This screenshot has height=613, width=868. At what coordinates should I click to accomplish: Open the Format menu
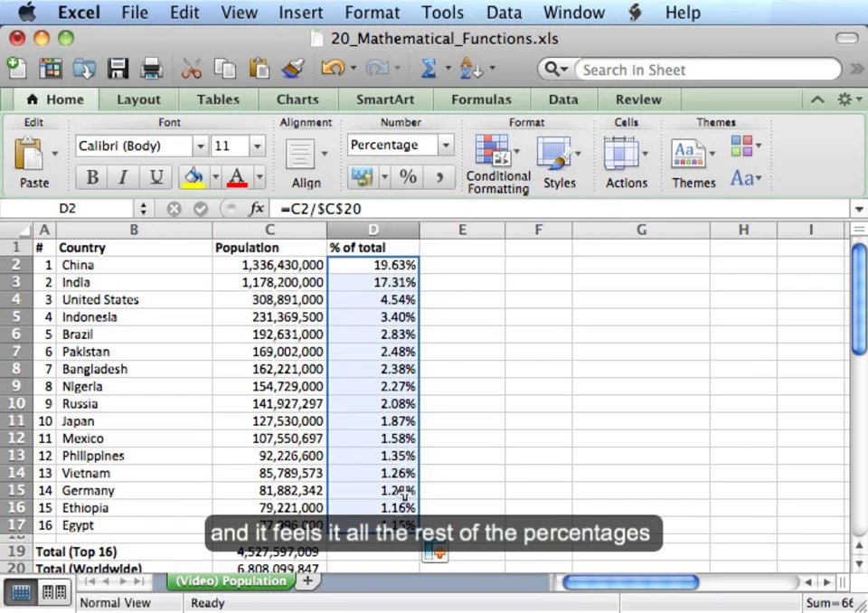[372, 12]
